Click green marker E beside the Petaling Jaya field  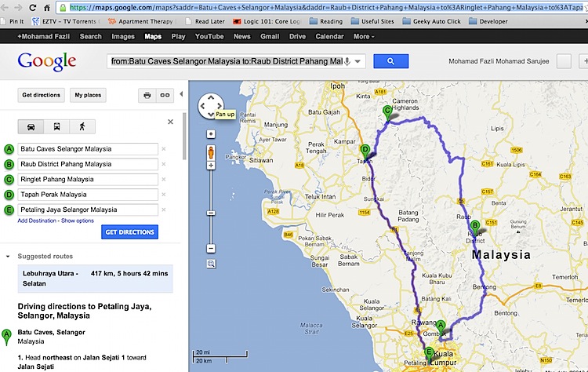click(9, 210)
